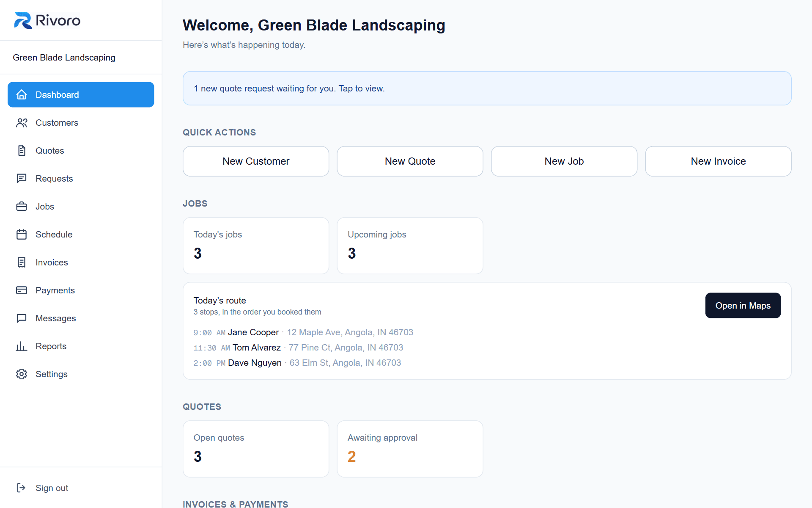The image size is (812, 508).
Task: View the Open quotes card
Action: pos(256,449)
